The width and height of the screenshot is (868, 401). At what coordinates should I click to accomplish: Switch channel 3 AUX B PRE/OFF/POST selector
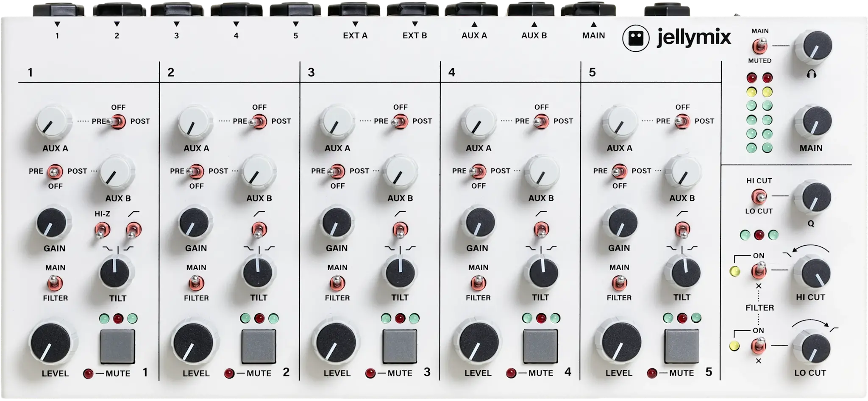pyautogui.click(x=337, y=171)
